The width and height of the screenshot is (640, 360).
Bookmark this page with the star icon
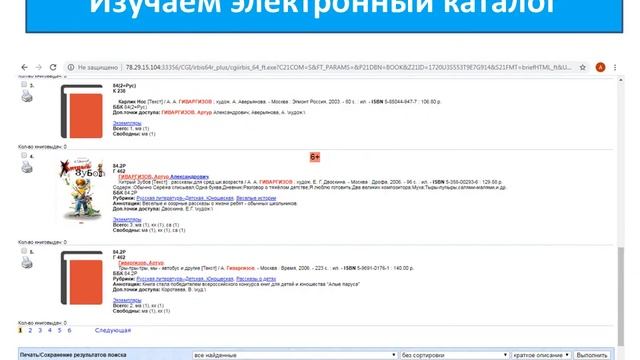click(x=582, y=67)
